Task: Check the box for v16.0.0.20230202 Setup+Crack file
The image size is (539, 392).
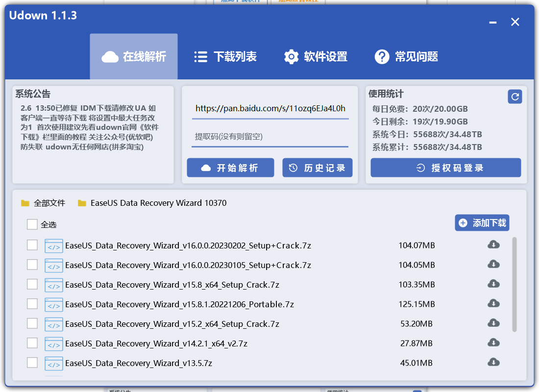Action: point(32,245)
